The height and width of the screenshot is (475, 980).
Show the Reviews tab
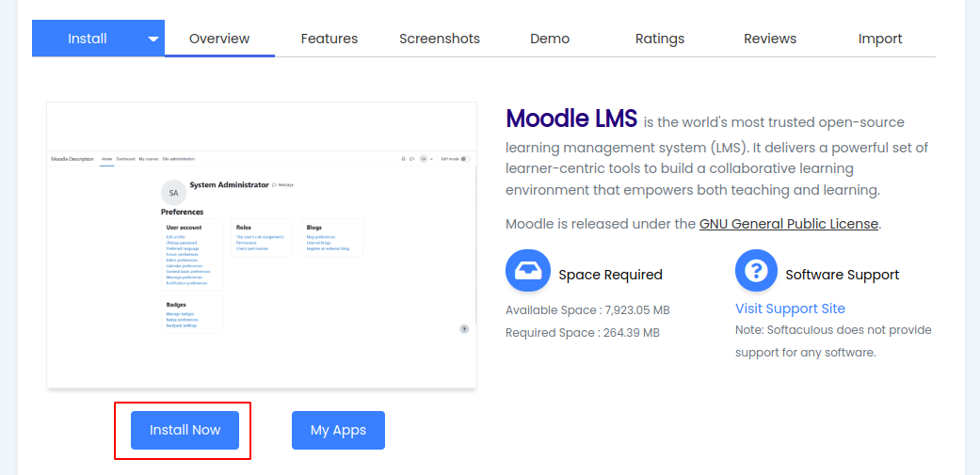770,39
